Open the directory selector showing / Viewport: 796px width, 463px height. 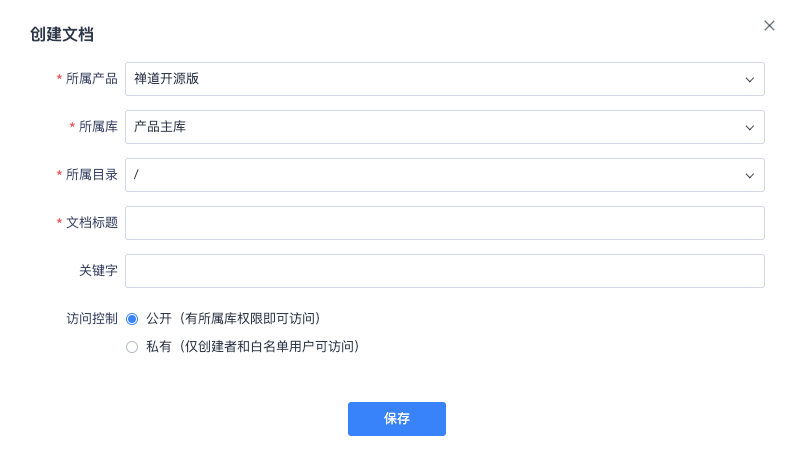pos(445,175)
